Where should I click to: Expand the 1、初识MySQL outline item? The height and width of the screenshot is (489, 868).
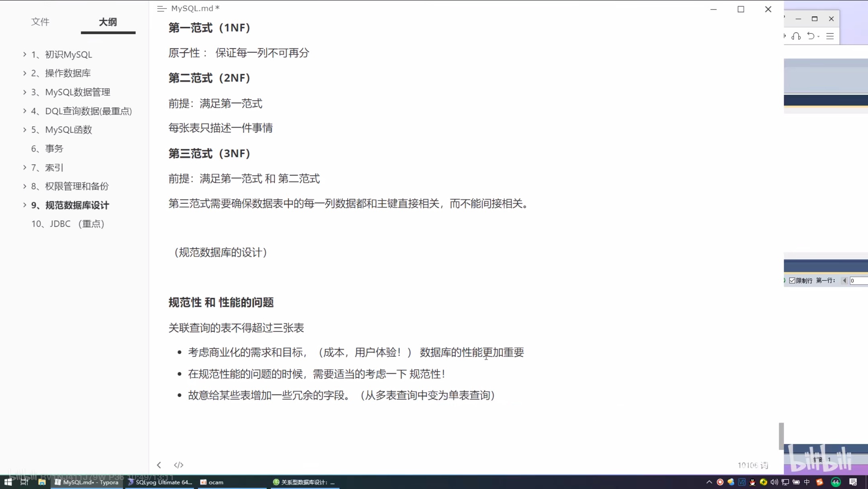click(x=25, y=54)
